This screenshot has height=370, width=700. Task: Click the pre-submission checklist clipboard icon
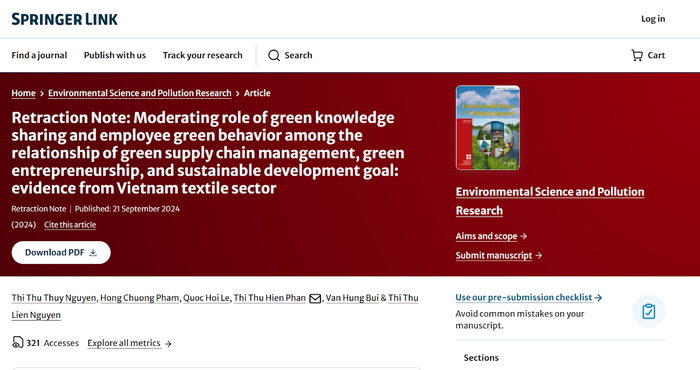(649, 311)
